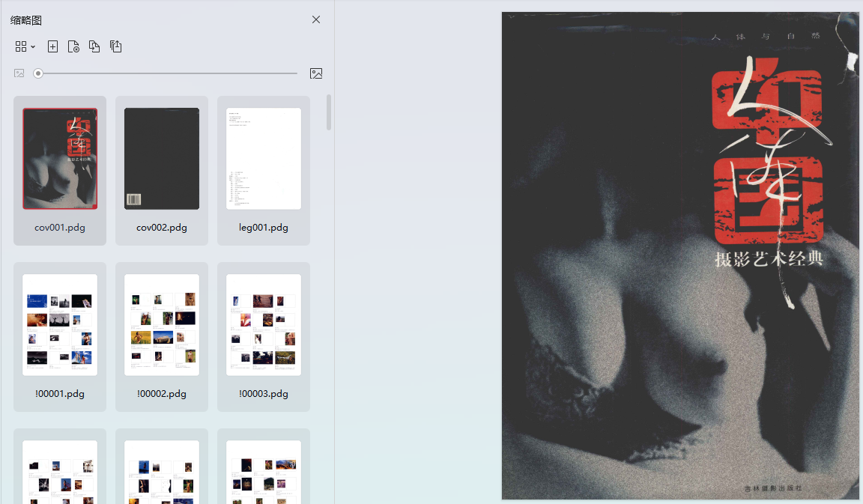Select the cov002.pdg thumbnail
Viewport: 863px width, 504px height.
click(x=162, y=159)
